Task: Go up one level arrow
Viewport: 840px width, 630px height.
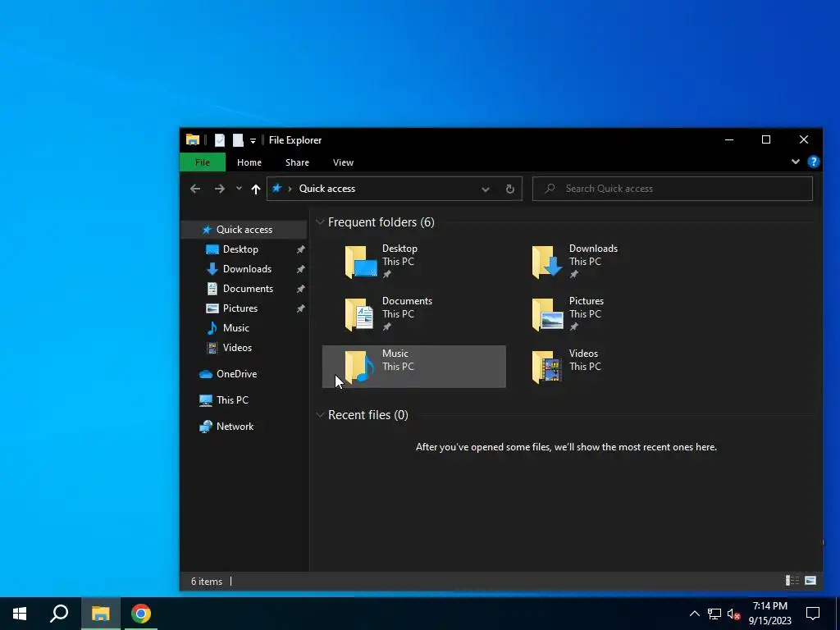Action: tap(256, 189)
